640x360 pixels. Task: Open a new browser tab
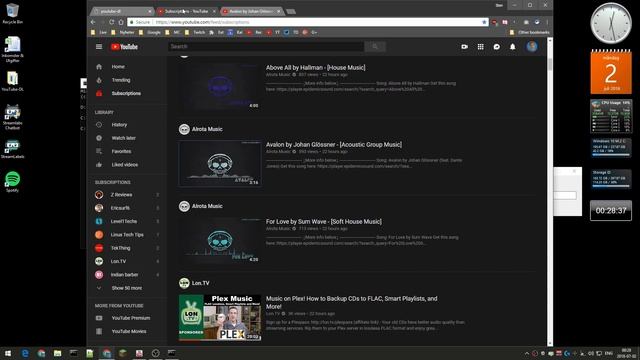[291, 11]
